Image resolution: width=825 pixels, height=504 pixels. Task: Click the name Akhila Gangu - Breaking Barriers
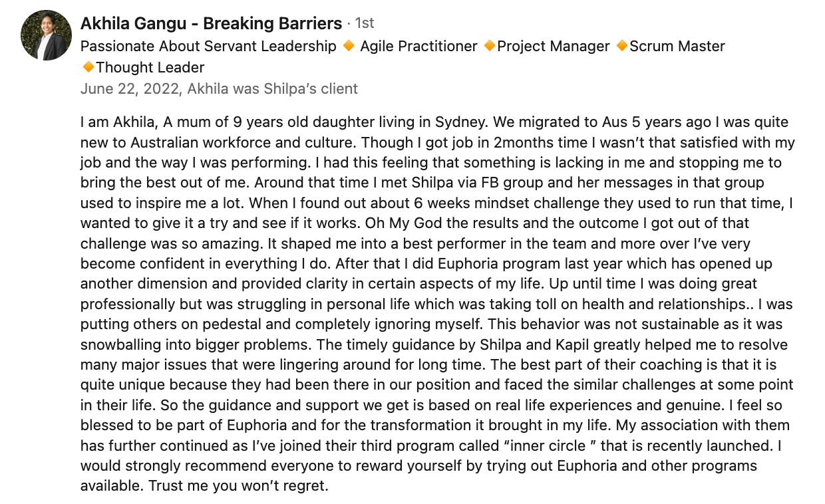pyautogui.click(x=211, y=23)
